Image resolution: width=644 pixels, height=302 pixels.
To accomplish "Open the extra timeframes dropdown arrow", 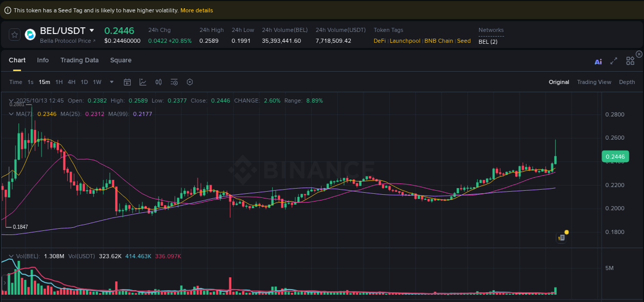I will click(x=111, y=82).
